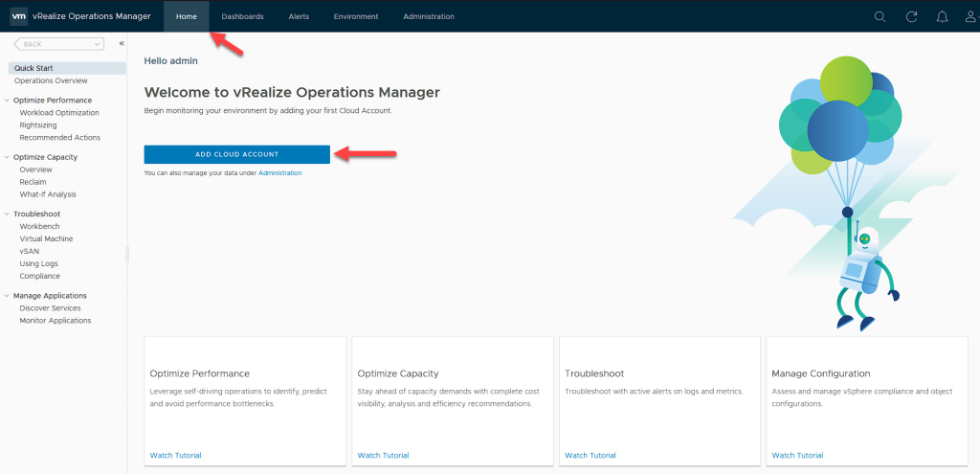This screenshot has width=980, height=474.
Task: Click the search magnifier icon
Action: [x=880, y=16]
